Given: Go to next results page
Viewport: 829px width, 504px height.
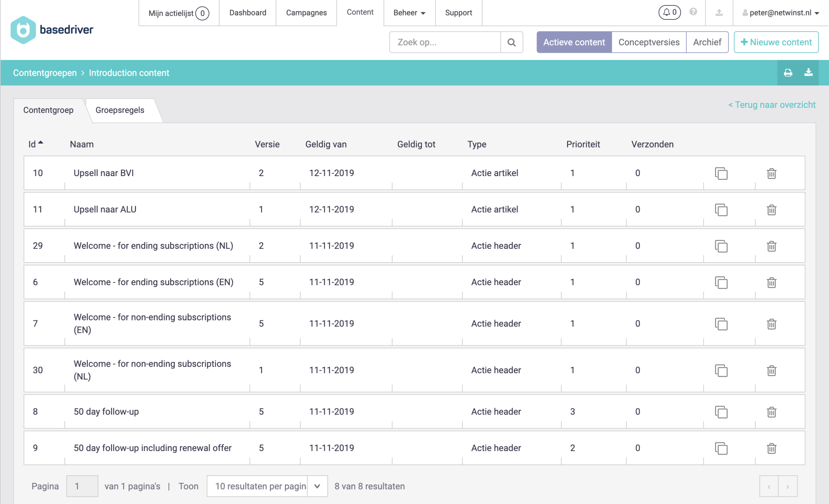Looking at the screenshot, I should [788, 486].
